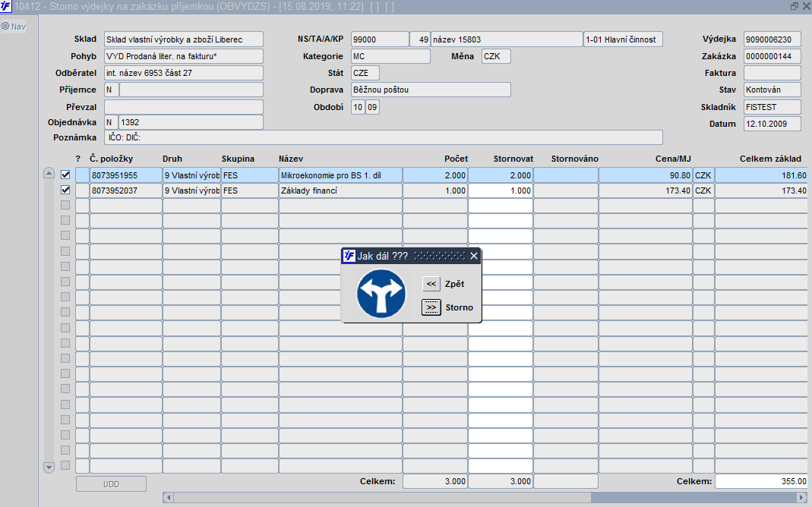Tick the checkbox in the last table row
This screenshot has height=507, width=812.
tap(65, 465)
